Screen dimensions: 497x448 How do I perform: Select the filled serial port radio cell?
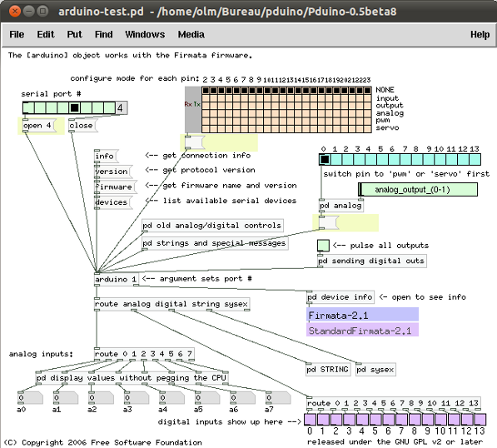[74, 107]
